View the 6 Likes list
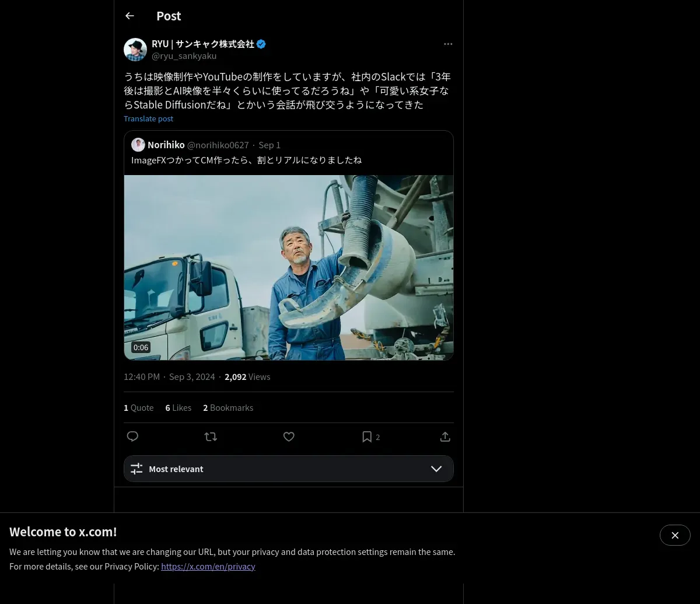This screenshot has width=700, height=604. pyautogui.click(x=178, y=407)
